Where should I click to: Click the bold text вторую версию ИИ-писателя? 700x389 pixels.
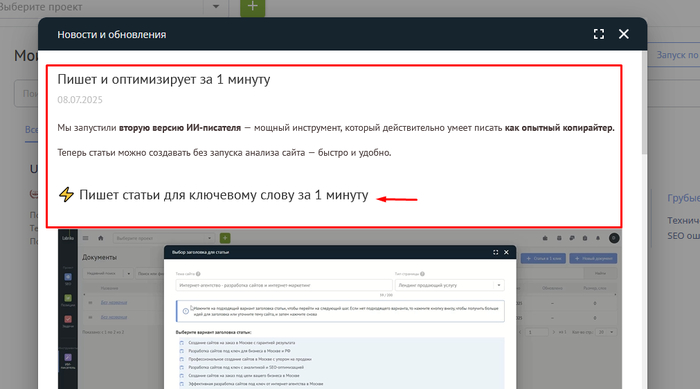coord(180,128)
